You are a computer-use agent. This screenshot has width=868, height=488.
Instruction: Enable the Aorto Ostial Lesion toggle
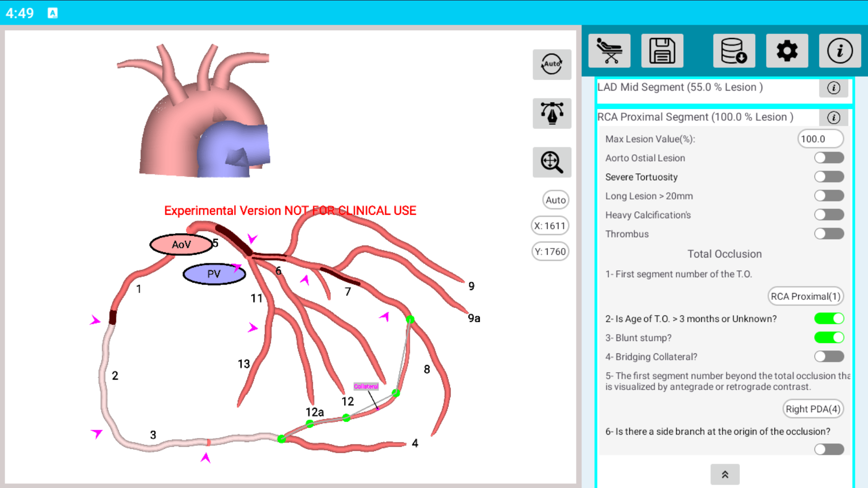pyautogui.click(x=828, y=158)
